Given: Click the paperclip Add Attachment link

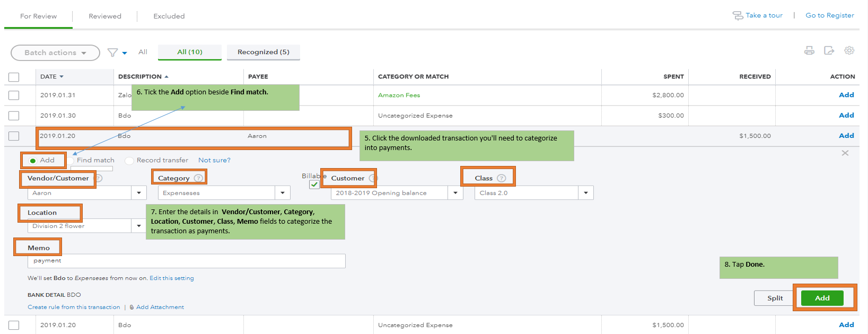Looking at the screenshot, I should point(157,307).
